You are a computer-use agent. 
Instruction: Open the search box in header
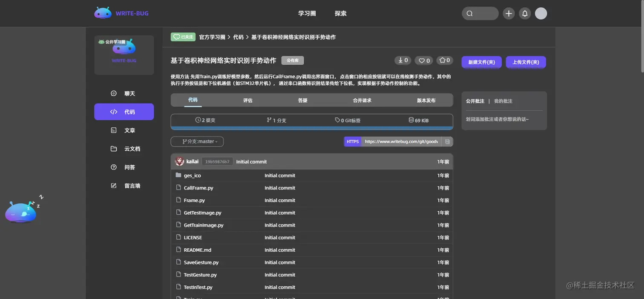tap(480, 13)
